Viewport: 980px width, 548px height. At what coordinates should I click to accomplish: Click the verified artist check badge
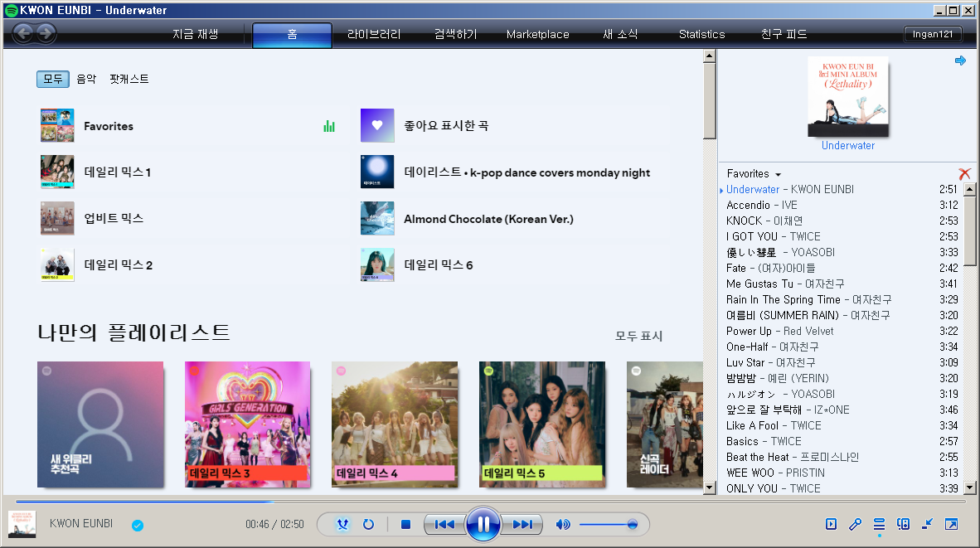coord(138,526)
